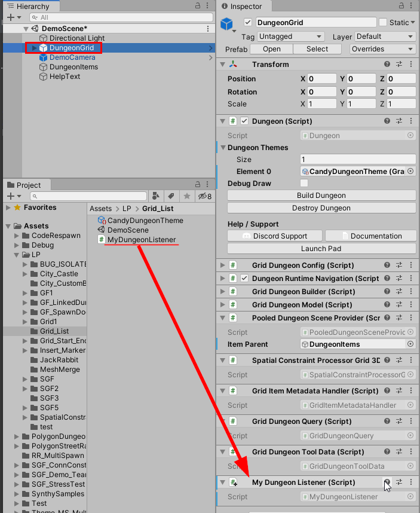Click the Transform component help icon

[387, 65]
